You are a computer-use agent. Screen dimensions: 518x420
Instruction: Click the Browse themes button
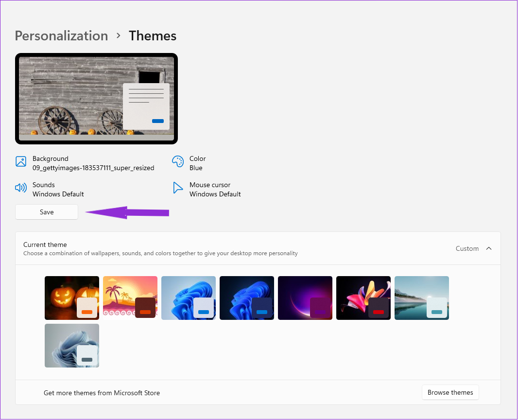(x=450, y=392)
